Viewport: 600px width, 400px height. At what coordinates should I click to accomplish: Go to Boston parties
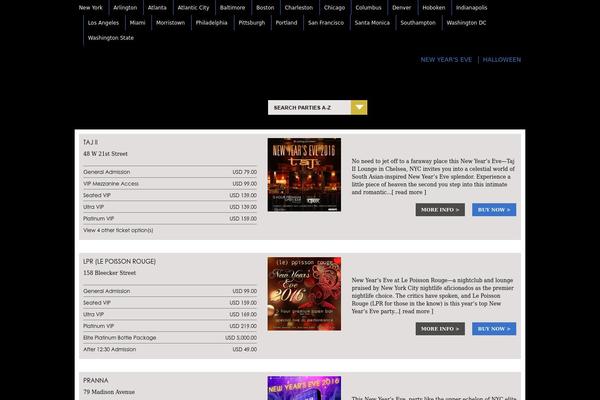(x=265, y=8)
